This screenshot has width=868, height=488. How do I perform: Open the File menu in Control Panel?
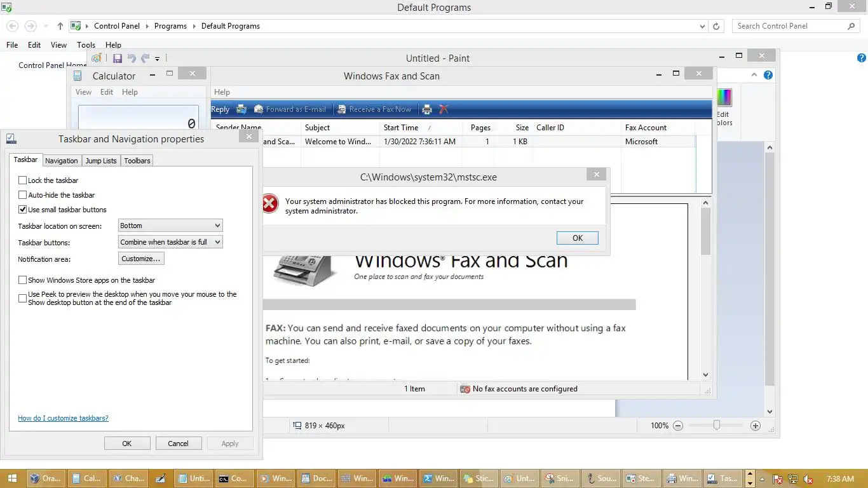12,45
